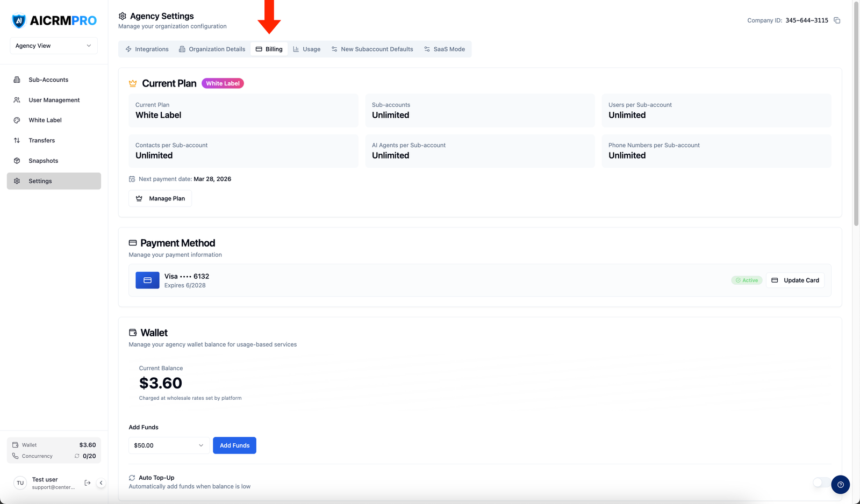
Task: Collapse the sidebar using chevron button
Action: click(x=101, y=483)
